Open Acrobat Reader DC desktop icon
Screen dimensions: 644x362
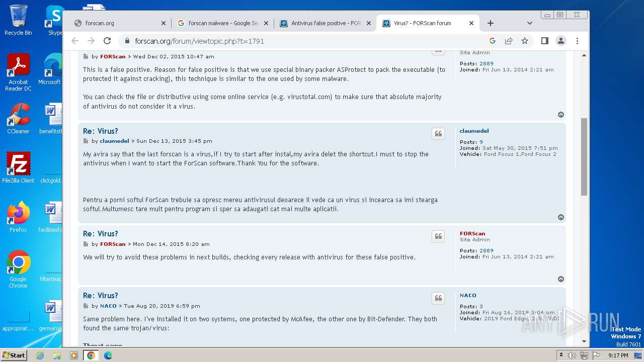(x=18, y=72)
